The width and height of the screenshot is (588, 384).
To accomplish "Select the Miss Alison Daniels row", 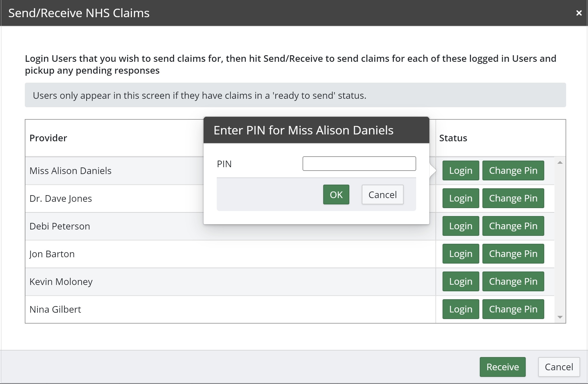I will coord(290,171).
